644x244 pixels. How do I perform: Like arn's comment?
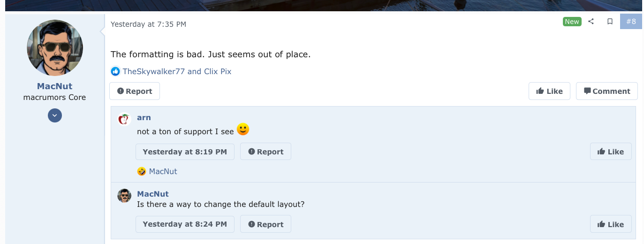[x=611, y=152]
